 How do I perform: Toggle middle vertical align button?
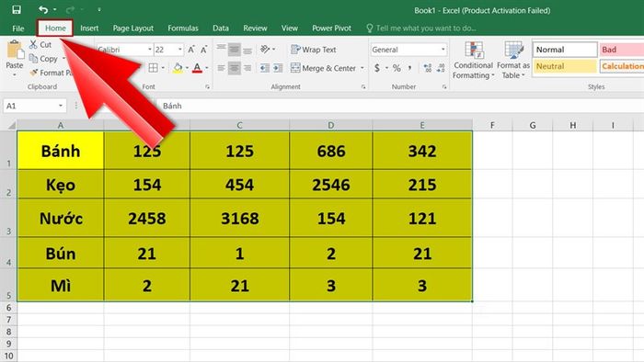[x=234, y=50]
